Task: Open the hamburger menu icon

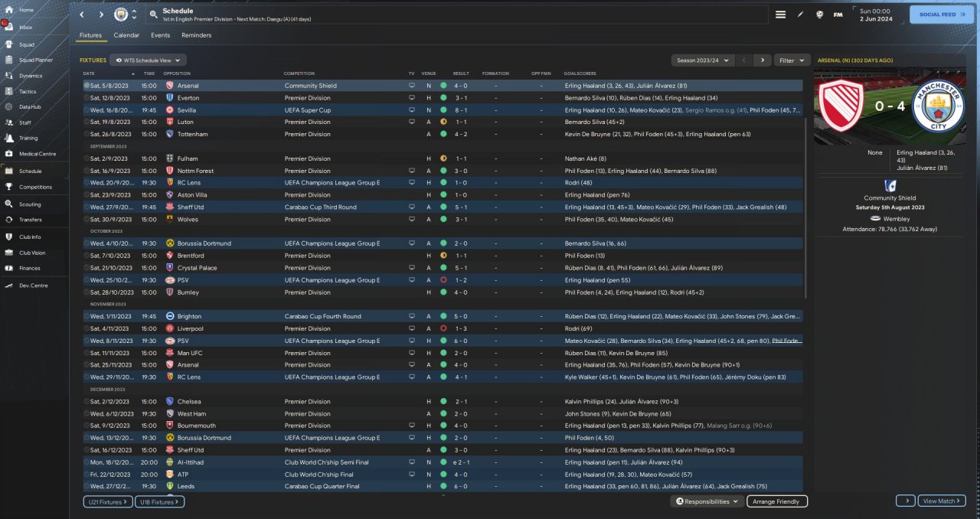Action: 780,15
